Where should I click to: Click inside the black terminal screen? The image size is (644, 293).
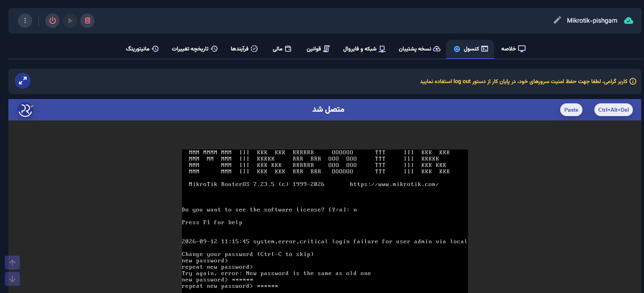[x=325, y=221]
